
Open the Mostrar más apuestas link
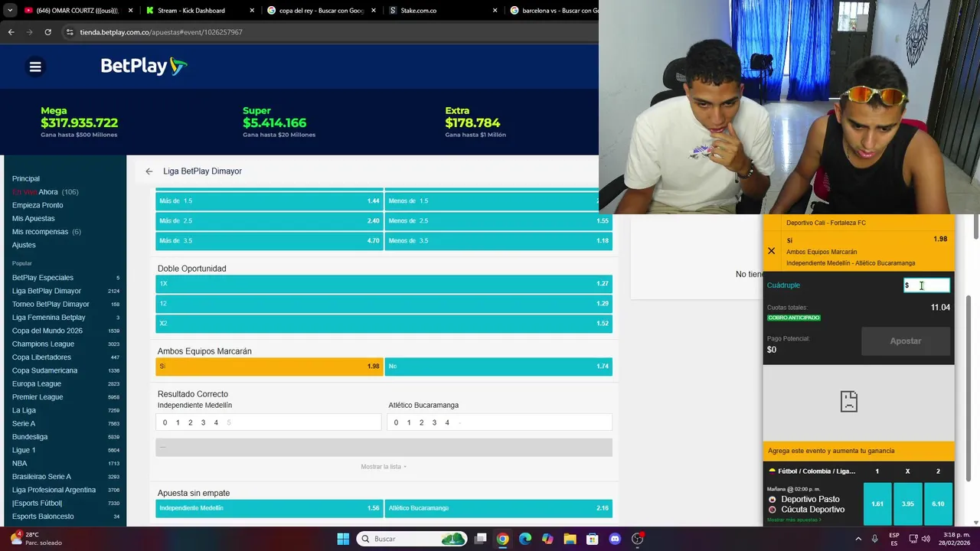click(794, 520)
